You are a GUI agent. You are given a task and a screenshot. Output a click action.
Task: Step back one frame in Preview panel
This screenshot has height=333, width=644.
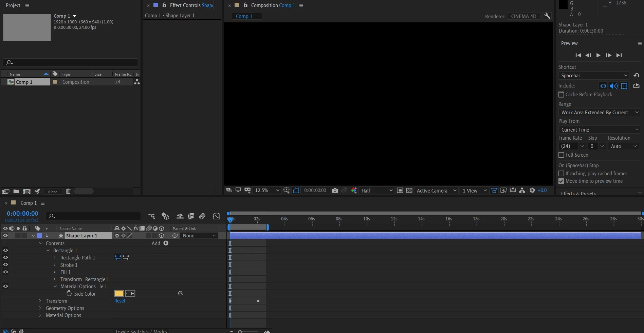(588, 55)
